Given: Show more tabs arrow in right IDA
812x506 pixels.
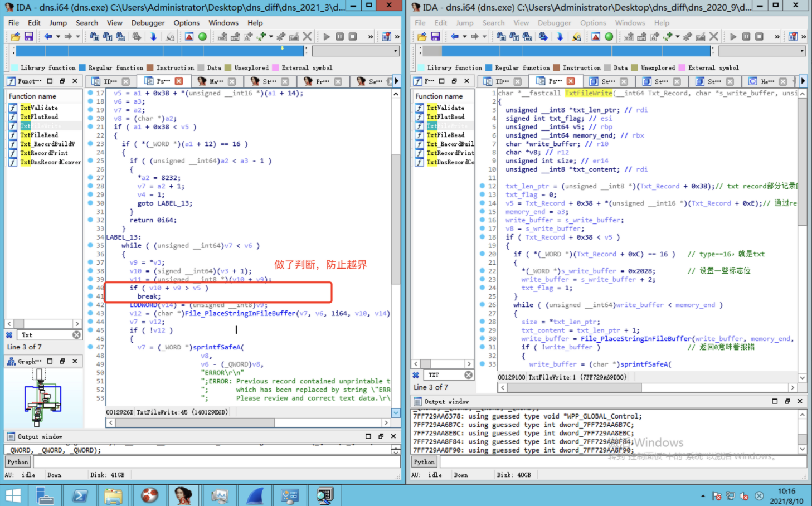Looking at the screenshot, I should [x=803, y=81].
